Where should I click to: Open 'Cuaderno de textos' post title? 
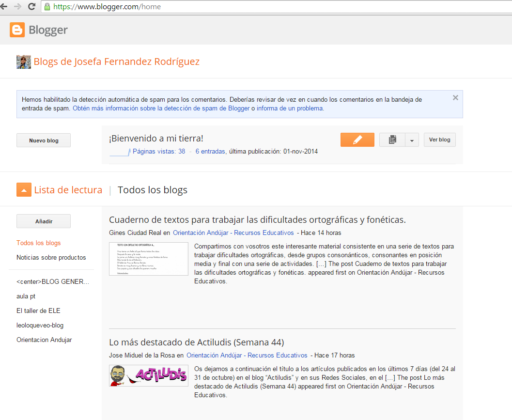pos(257,220)
